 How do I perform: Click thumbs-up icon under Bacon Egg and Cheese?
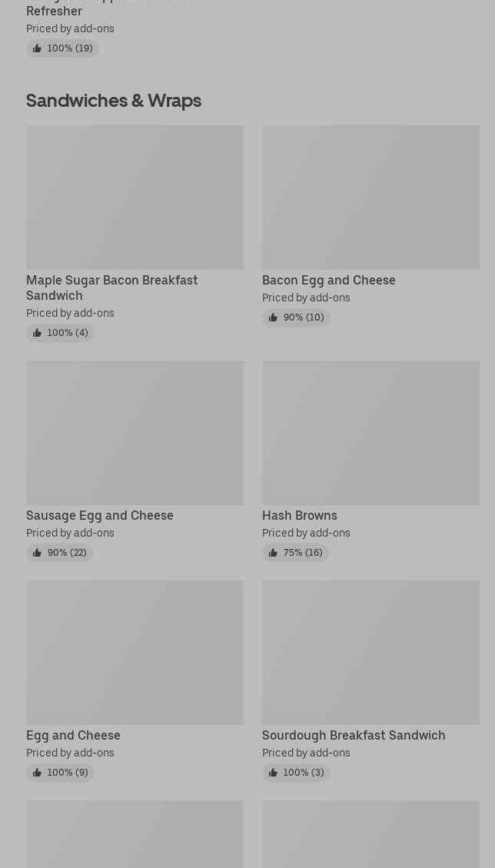(273, 318)
